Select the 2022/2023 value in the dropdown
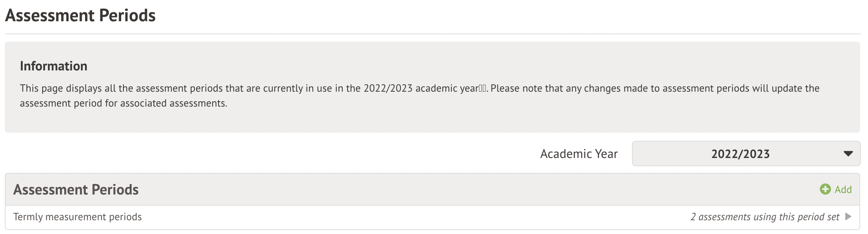The width and height of the screenshot is (868, 234). (740, 154)
